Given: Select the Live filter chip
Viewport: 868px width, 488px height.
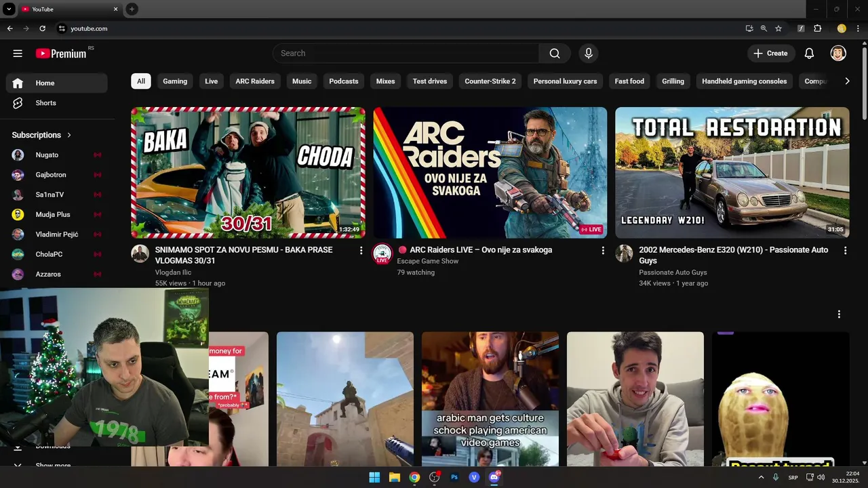Looking at the screenshot, I should click(x=212, y=81).
